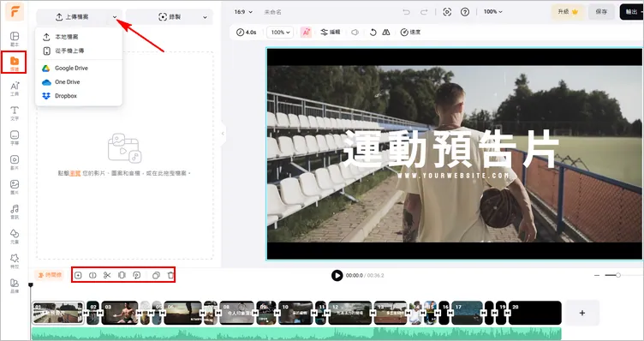Click the duplicate scene icon
The image size is (644, 341).
point(156,275)
